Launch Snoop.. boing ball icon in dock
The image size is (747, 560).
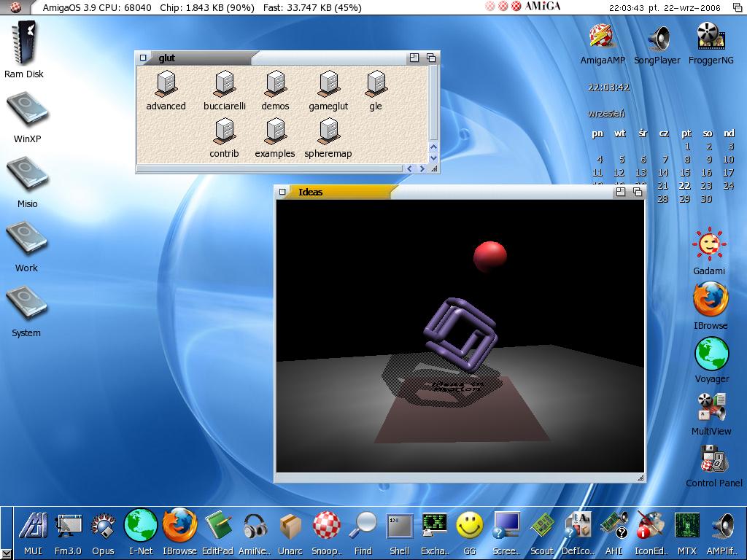pos(326,526)
